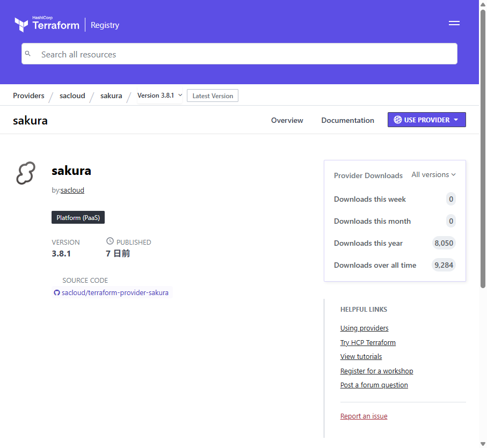Viewport: 487px width, 448px height.
Task: Open the sacloud breadcrumb link
Action: [72, 96]
